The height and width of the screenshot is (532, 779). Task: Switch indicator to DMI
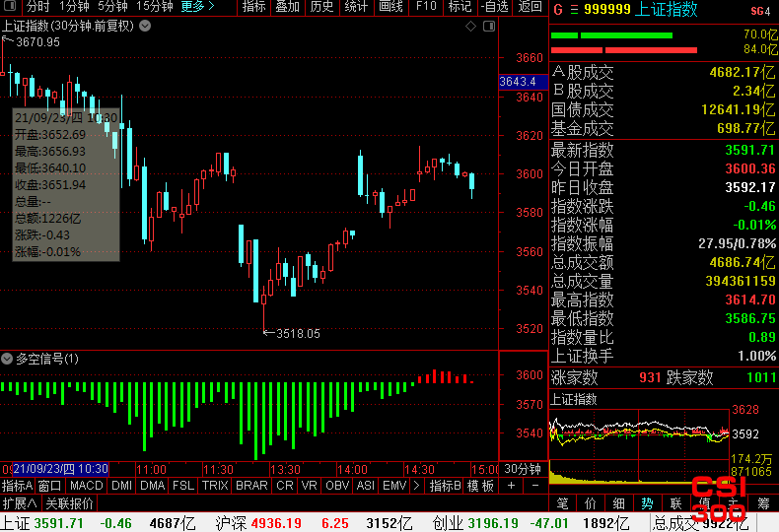pos(121,486)
